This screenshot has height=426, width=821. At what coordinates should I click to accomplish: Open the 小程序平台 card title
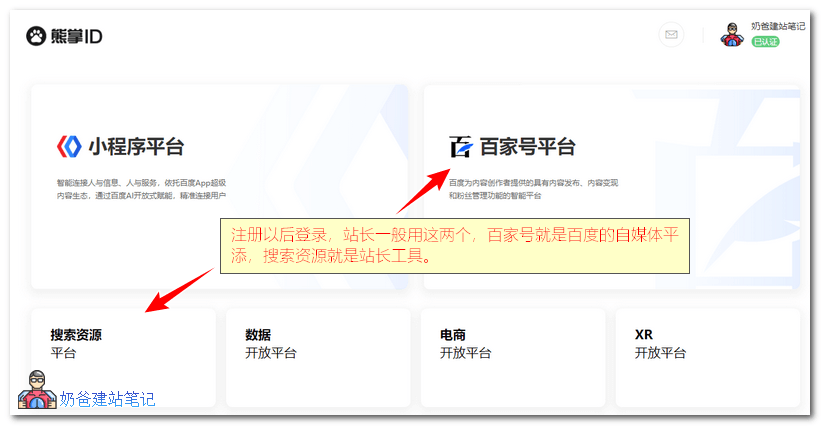pos(136,147)
